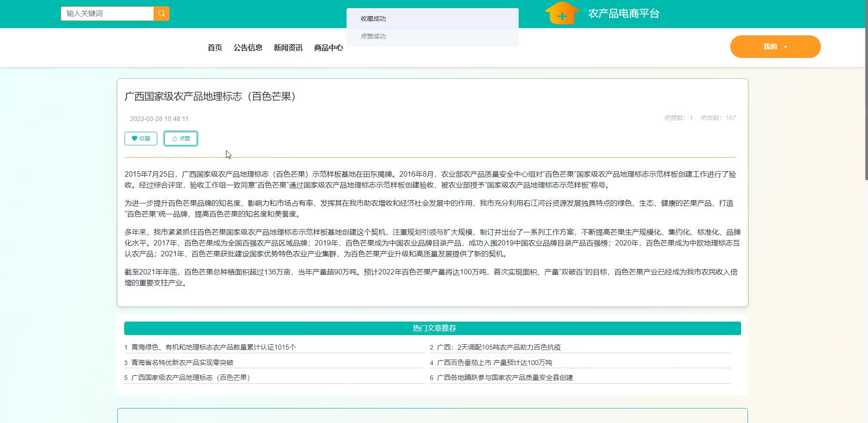
Task: Click paragraph starting 多年来，我市紧紧抓住
Action: pos(433,243)
